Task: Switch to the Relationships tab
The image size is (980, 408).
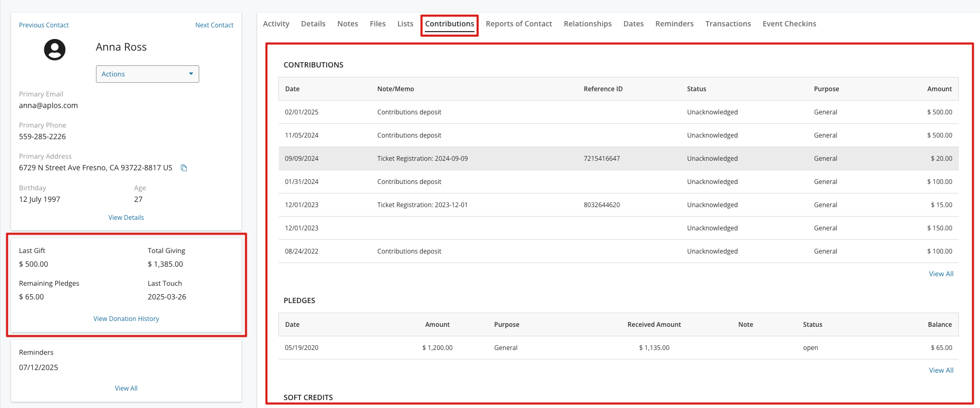Action: pos(588,24)
